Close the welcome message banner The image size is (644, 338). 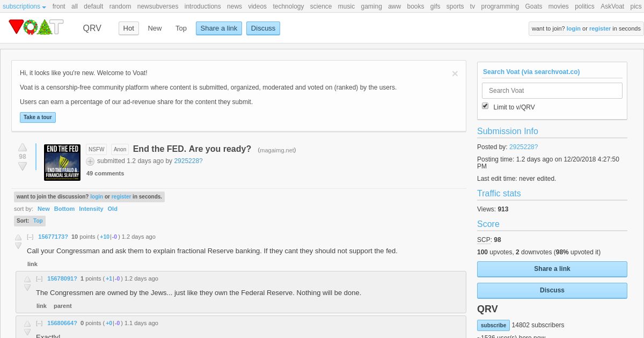point(455,74)
